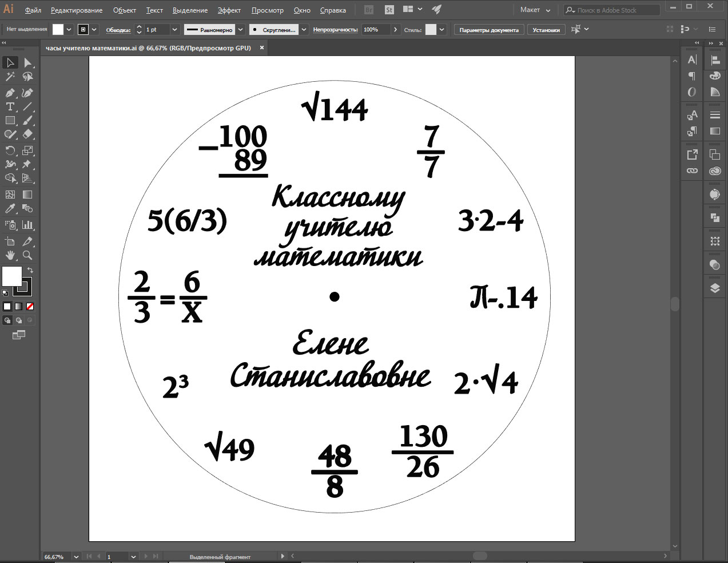Click the Параметры документа button

(489, 29)
